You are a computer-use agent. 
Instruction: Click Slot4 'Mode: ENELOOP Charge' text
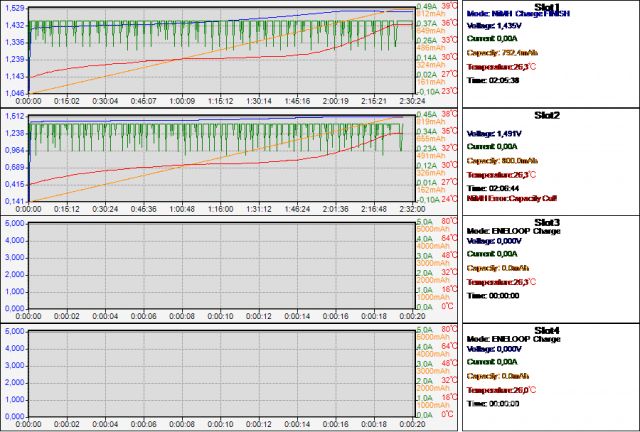tap(513, 339)
